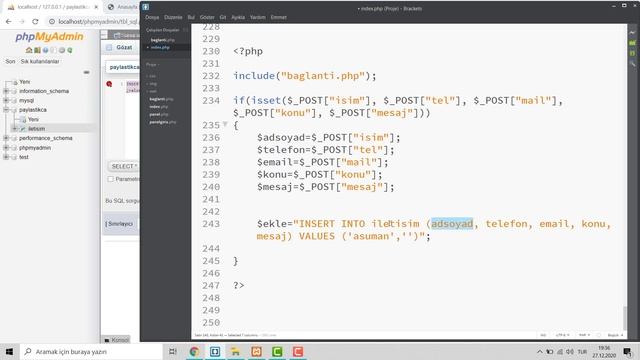Open the Emmet menu in Brackets
Image resolution: width=640 pixels, height=360 pixels.
click(x=278, y=17)
